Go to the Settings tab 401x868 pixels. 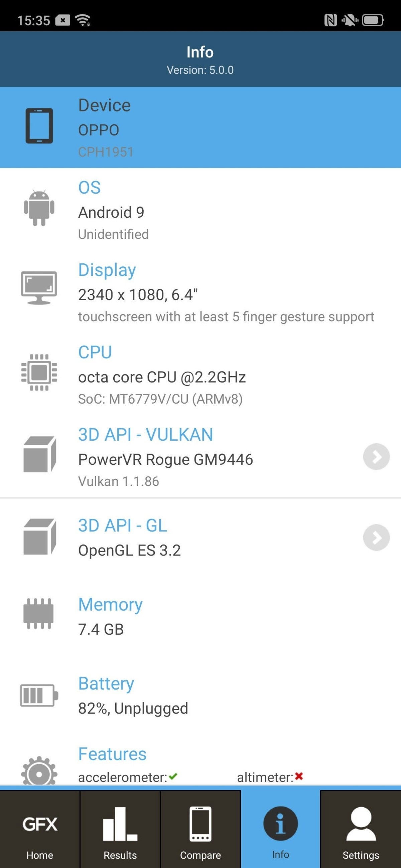tap(361, 829)
